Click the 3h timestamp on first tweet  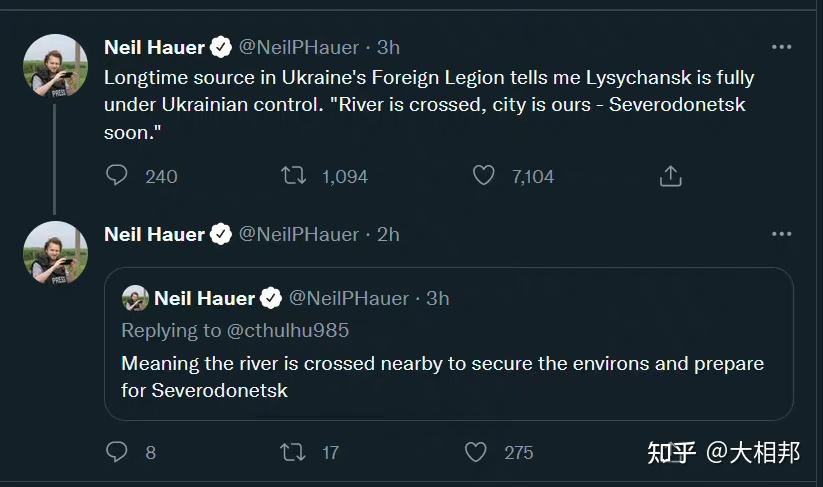(388, 47)
